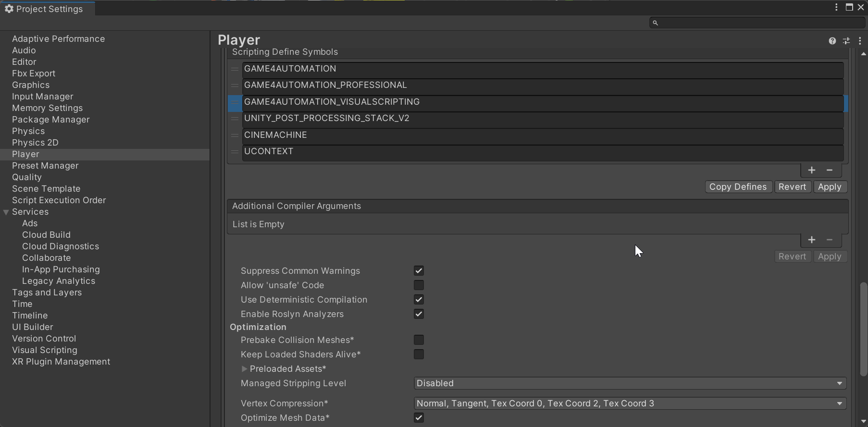Collapse the Services tree section
Image resolution: width=868 pixels, height=427 pixels.
6,212
